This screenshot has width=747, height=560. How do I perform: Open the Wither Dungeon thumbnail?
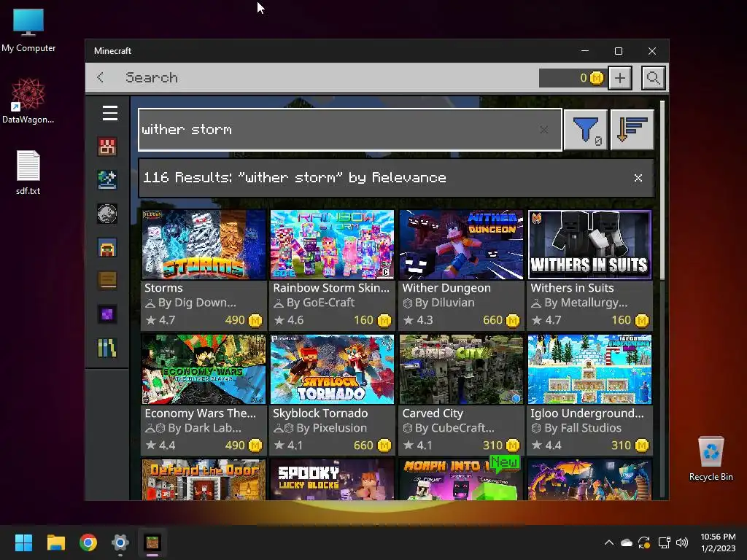(461, 244)
